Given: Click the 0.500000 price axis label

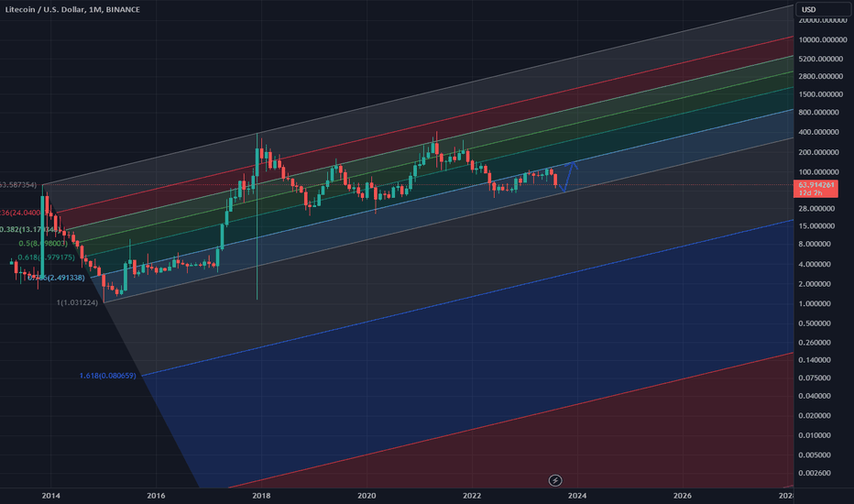Looking at the screenshot, I should pyautogui.click(x=815, y=323).
